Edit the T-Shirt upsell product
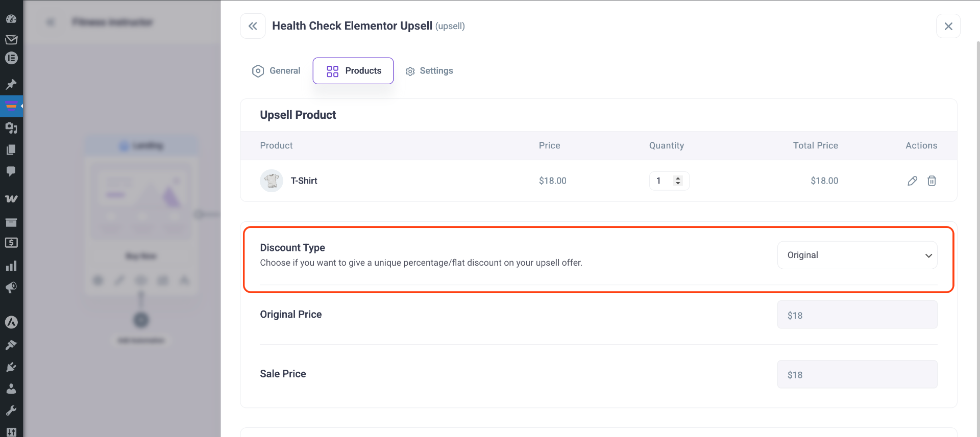 click(912, 181)
